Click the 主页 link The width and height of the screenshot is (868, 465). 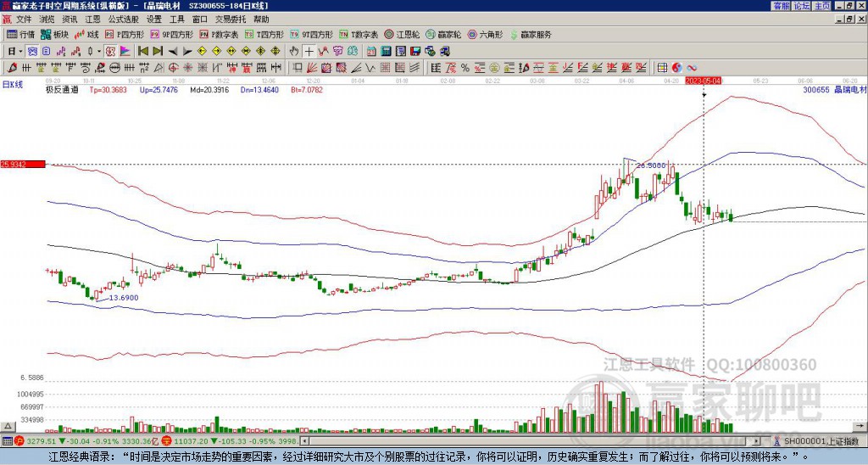(822, 6)
